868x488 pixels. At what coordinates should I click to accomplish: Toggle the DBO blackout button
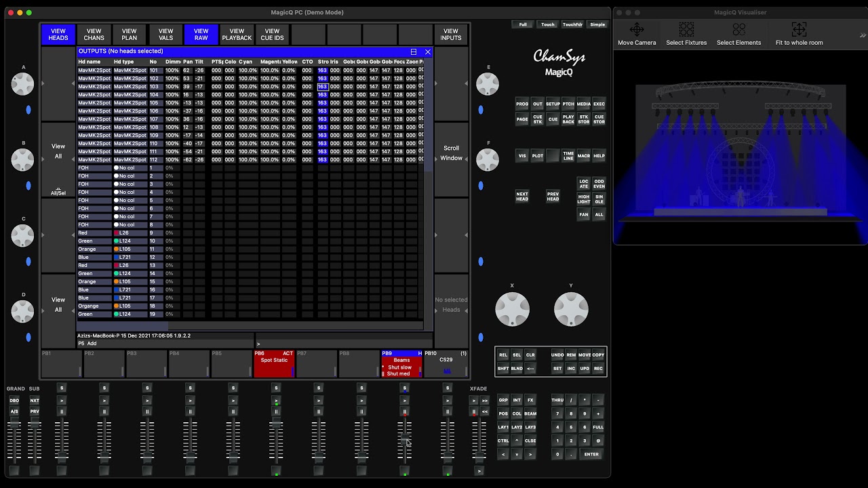point(14,401)
